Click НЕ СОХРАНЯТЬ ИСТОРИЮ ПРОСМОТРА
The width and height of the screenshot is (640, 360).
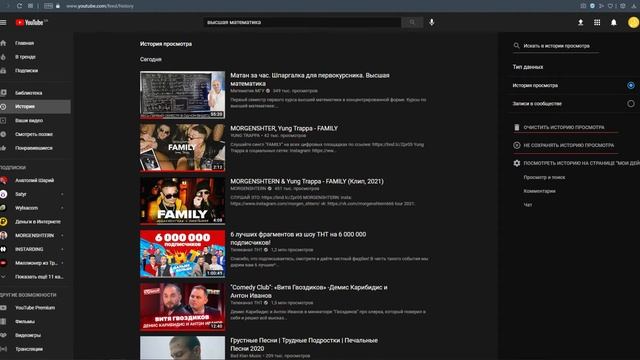pos(568,145)
